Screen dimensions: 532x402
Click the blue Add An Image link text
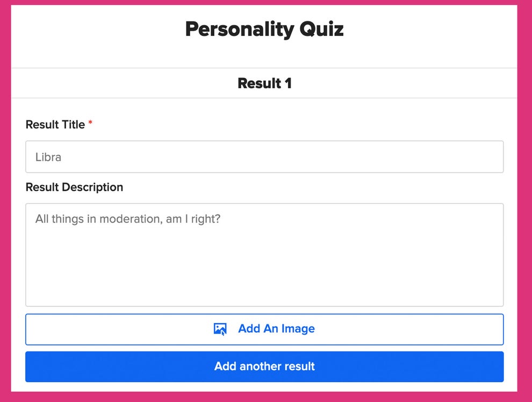276,329
